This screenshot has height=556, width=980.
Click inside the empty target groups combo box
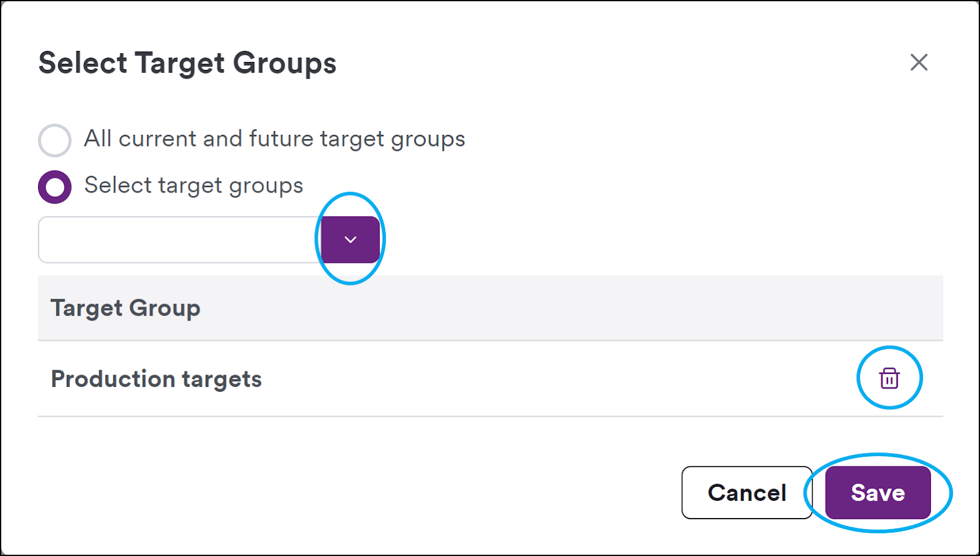180,240
